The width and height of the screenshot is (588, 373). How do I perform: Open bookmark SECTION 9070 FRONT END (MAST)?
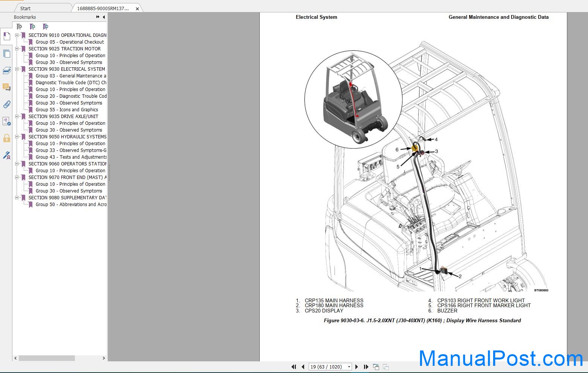[67, 177]
